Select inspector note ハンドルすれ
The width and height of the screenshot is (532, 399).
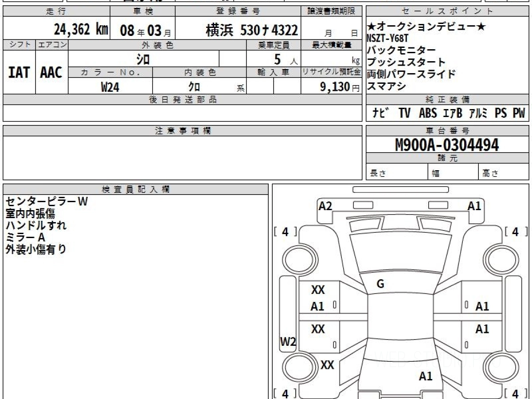click(36, 225)
